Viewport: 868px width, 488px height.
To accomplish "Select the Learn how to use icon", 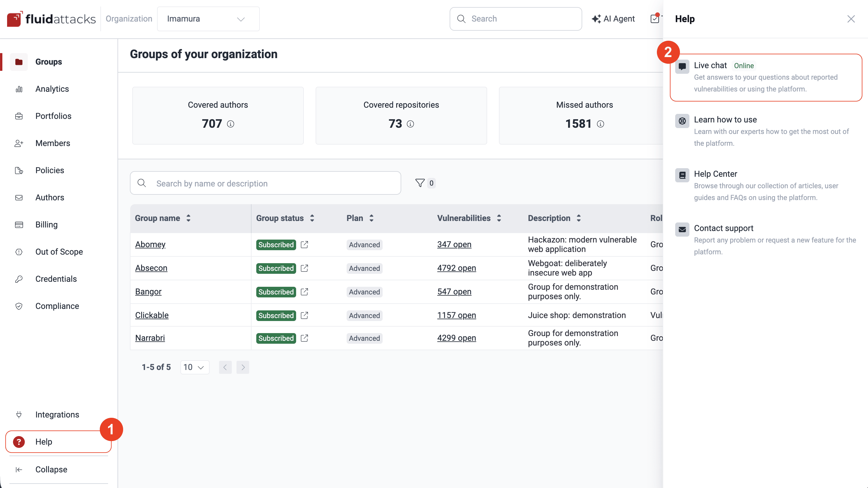I will click(682, 121).
